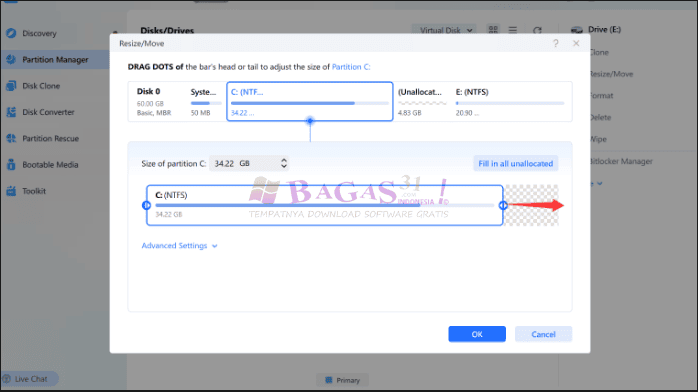Image resolution: width=698 pixels, height=392 pixels.
Task: Click the Disk 0 label
Action: (148, 91)
